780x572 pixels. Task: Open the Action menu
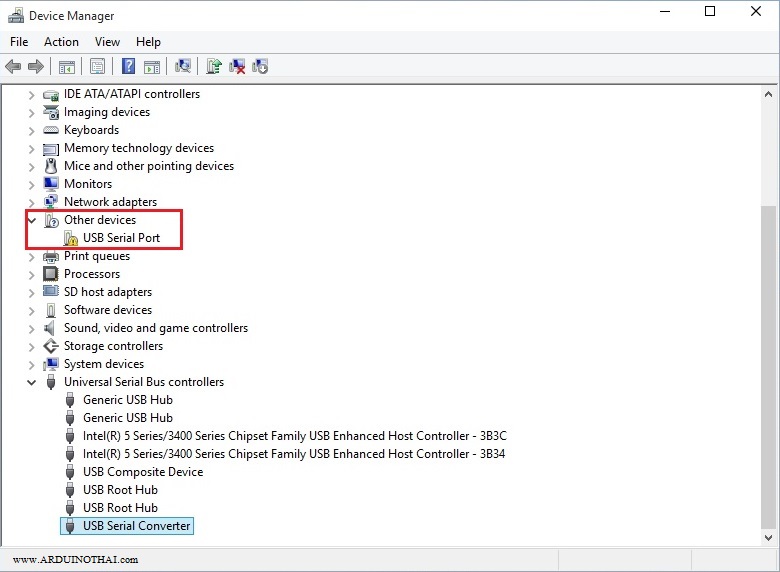pos(61,42)
